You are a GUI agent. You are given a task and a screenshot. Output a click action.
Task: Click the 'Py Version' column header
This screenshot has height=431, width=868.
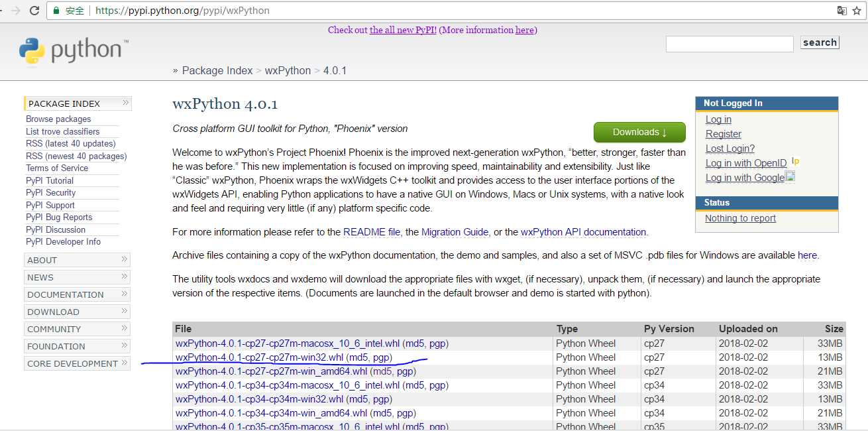tap(669, 329)
